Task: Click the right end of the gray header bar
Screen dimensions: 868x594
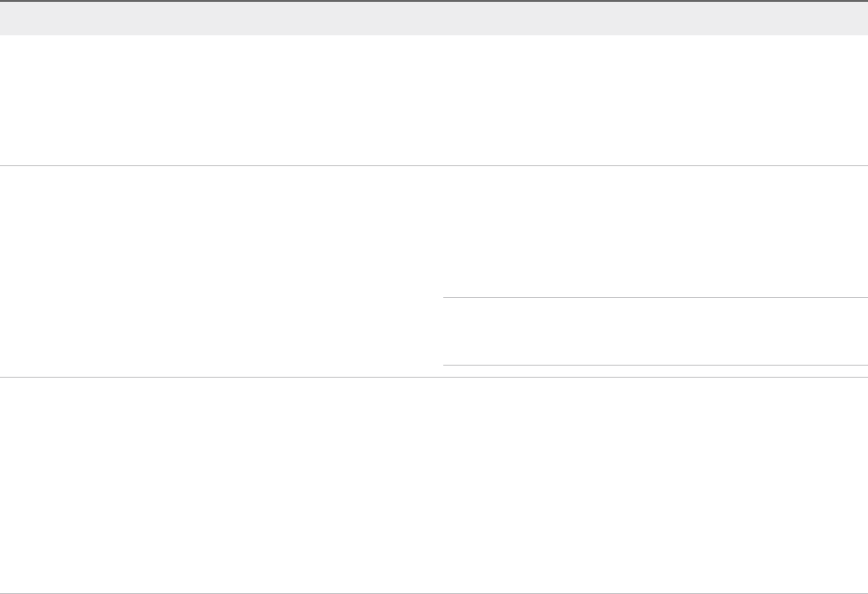Action: pos(859,19)
